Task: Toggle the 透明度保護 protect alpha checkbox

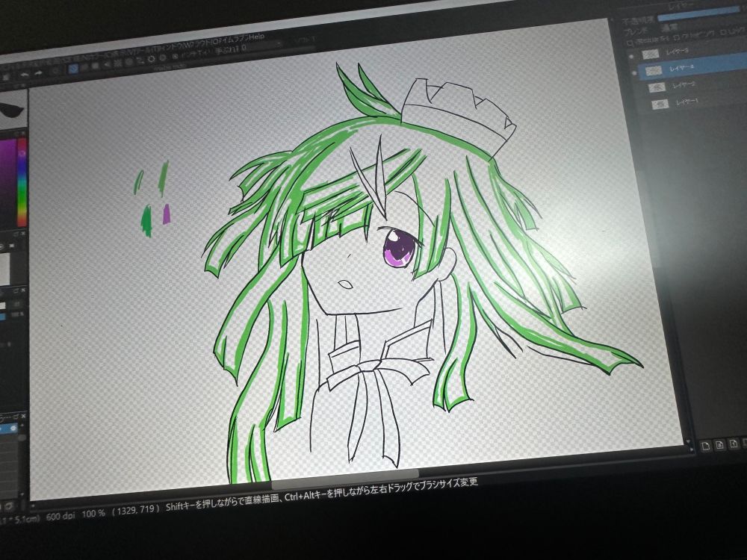Action: (630, 43)
